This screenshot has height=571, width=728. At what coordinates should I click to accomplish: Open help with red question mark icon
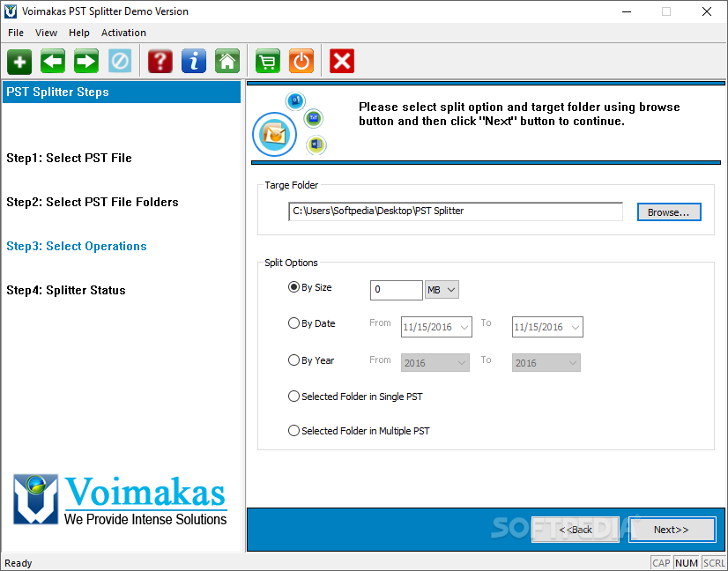tap(160, 62)
